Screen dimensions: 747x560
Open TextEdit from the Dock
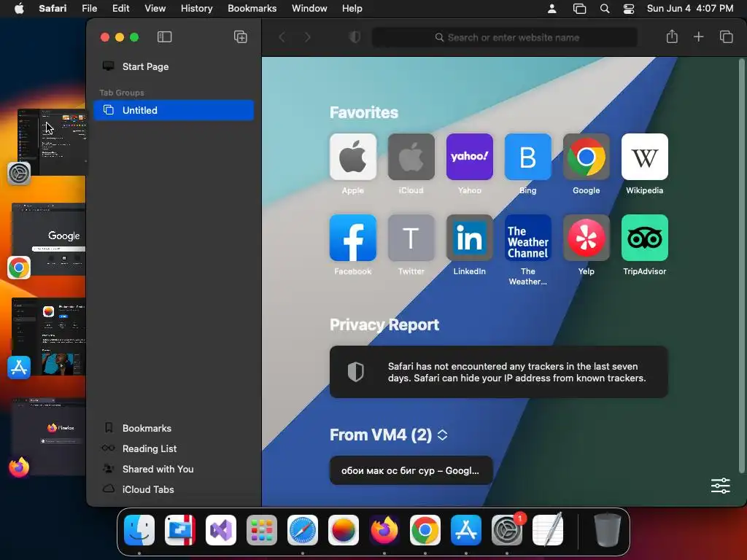click(548, 529)
